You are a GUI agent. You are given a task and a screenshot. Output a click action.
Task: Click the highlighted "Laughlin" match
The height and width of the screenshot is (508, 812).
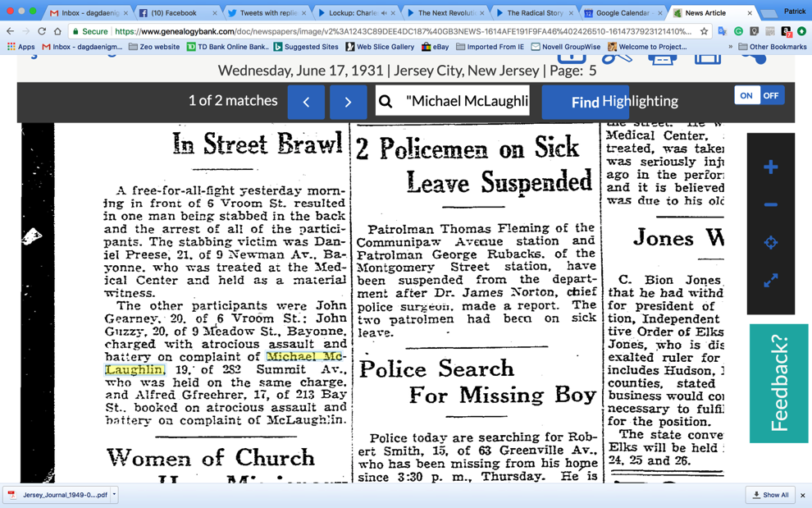[x=135, y=369]
